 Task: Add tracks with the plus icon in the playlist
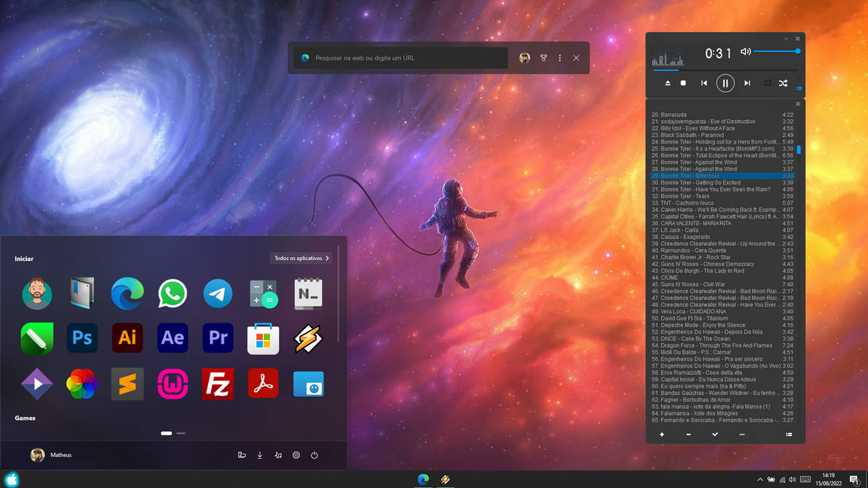tap(661, 434)
